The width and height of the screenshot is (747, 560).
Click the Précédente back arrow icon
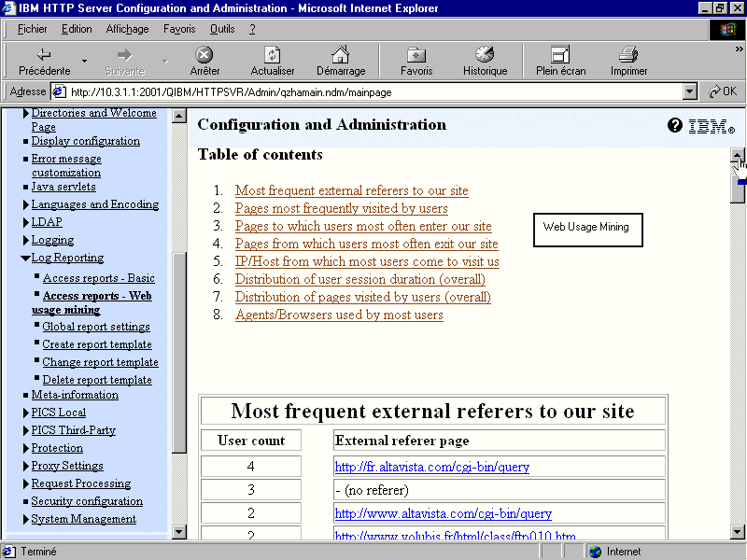tap(44, 55)
